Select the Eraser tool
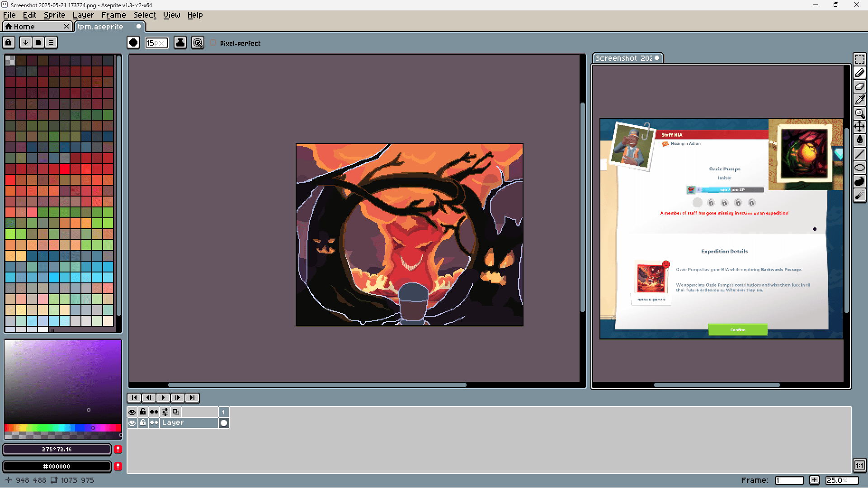The image size is (868, 488). pos(859,86)
